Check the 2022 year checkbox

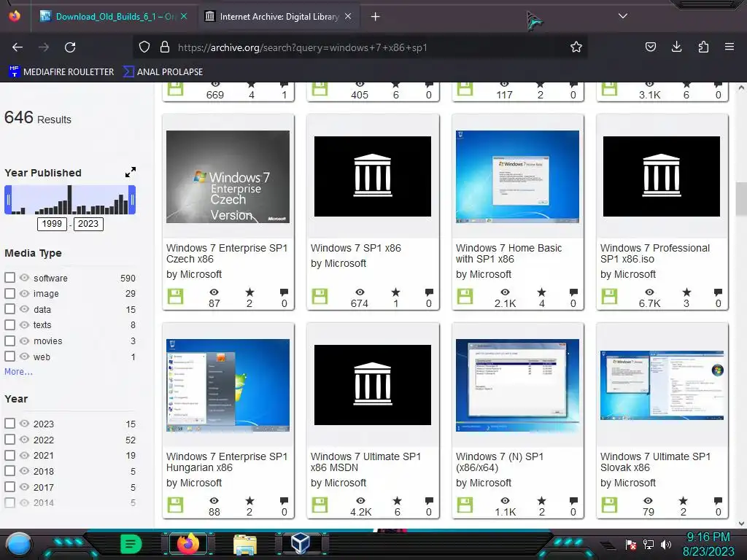(x=9, y=439)
